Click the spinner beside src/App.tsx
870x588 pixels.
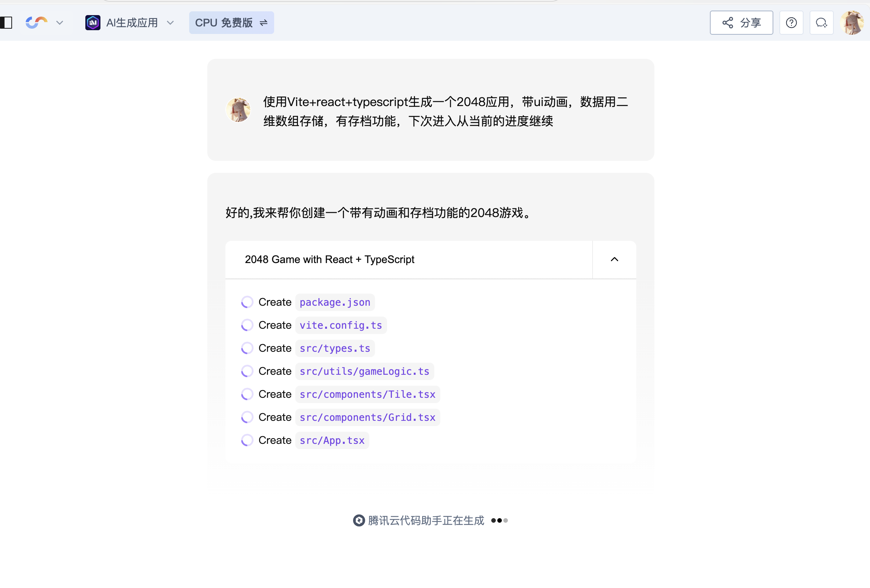click(247, 440)
